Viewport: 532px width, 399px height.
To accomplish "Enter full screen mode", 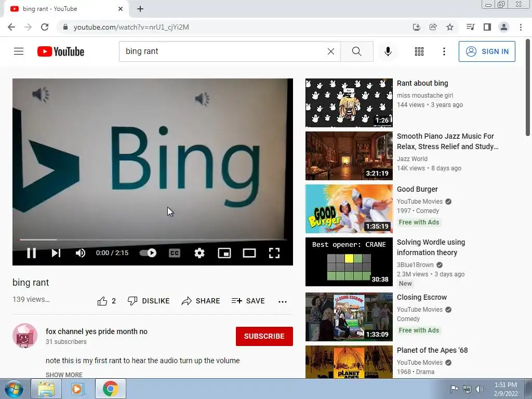I will 274,253.
